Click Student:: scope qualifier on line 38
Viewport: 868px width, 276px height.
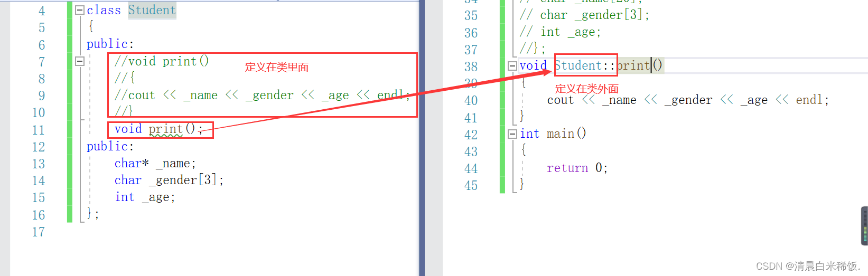(x=585, y=65)
